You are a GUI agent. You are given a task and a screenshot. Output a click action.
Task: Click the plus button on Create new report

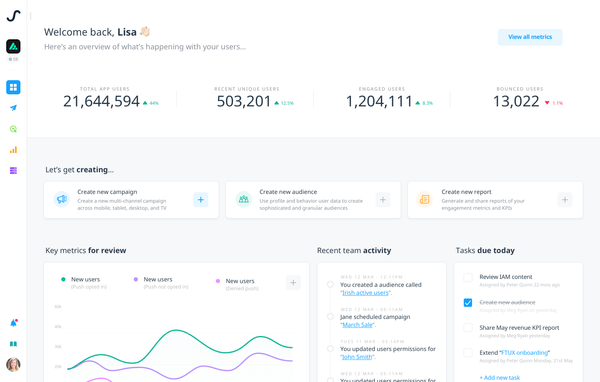pos(565,199)
